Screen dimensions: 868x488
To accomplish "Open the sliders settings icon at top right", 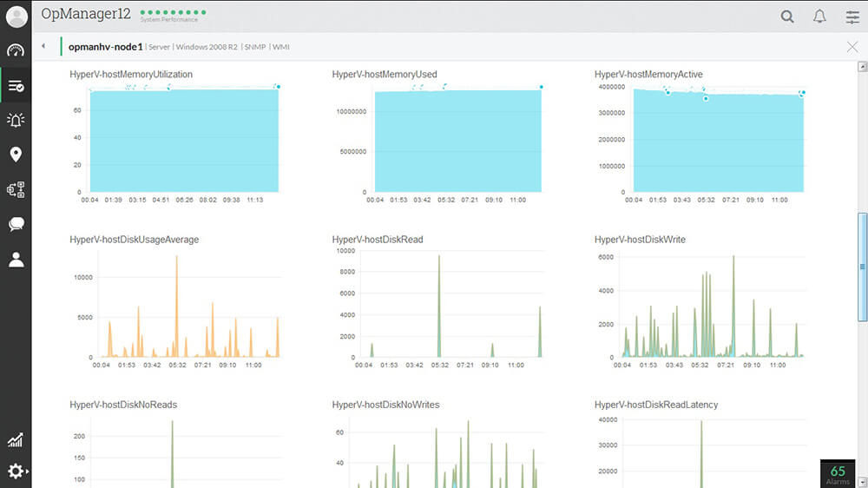I will [852, 16].
